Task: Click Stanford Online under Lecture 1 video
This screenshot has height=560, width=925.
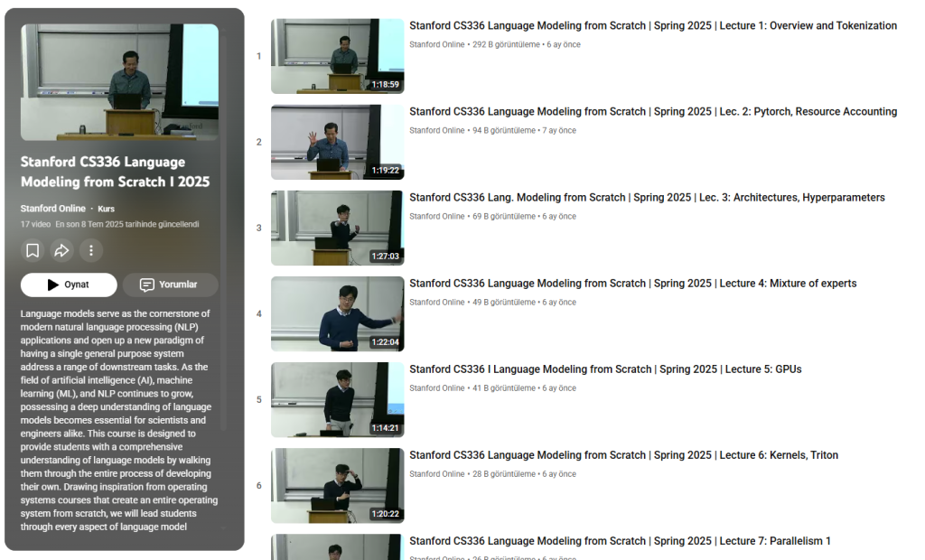Action: pos(437,44)
